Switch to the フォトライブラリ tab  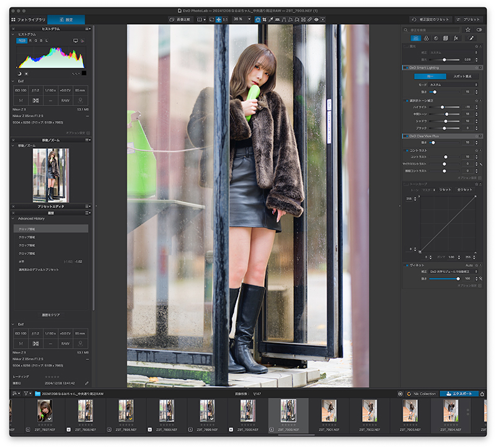coord(29,19)
